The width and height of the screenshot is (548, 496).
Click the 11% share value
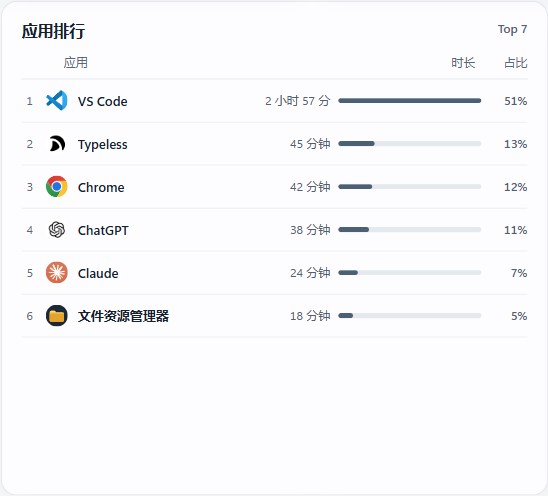coord(515,230)
